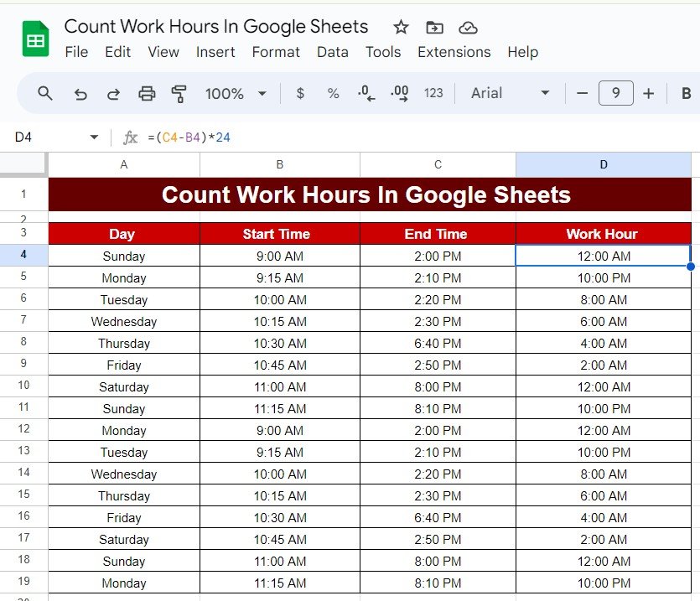
Task: Click row 6's '10:00 AM' cell
Action: coord(279,299)
